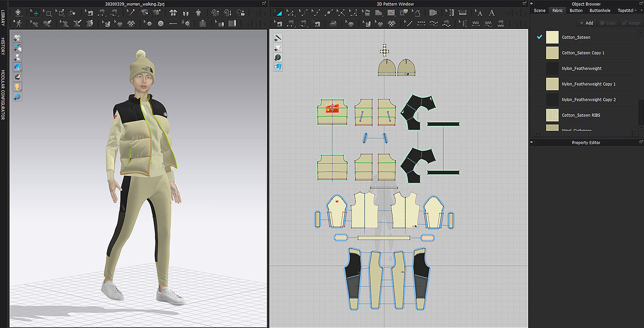The image size is (644, 328).
Task: Select the Nylon_Featherweight black swatch
Action: click(x=552, y=69)
